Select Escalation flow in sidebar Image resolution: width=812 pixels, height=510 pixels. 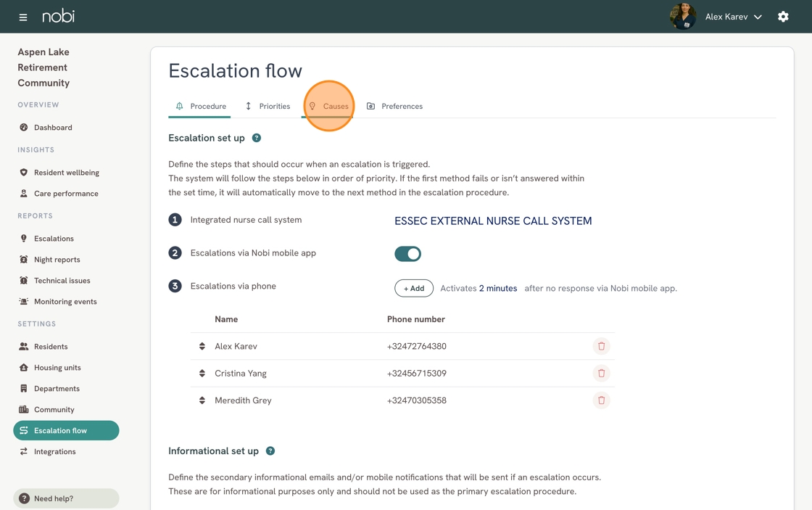click(x=66, y=431)
